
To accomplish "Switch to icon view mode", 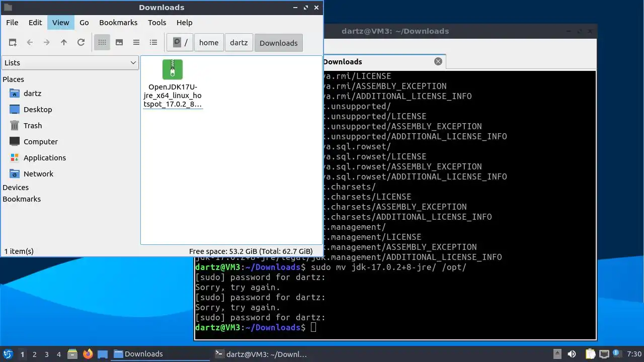I will tap(102, 43).
